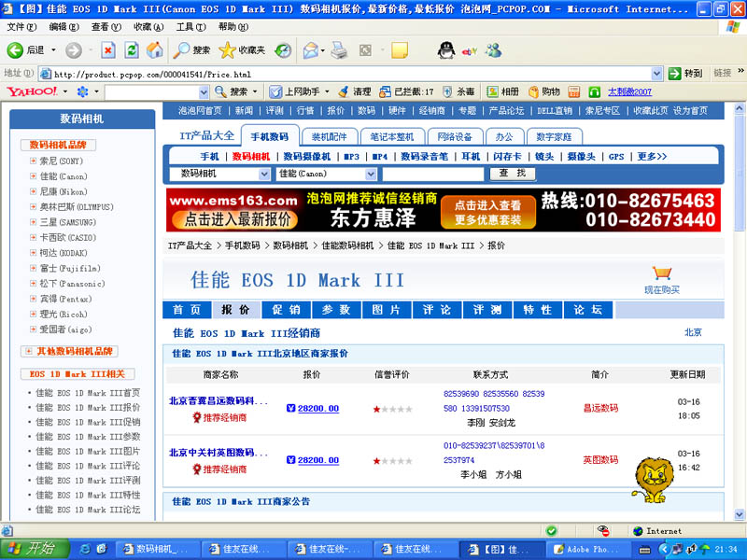Viewport: 747px width, 560px height.
Task: Open 文件(F) menu
Action: [x=21, y=27]
